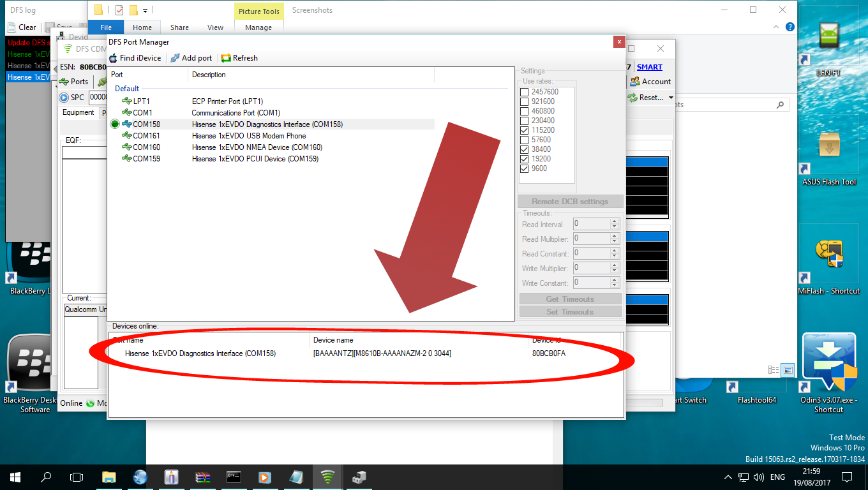Select the COM161 USB Modem Phone port

point(271,136)
